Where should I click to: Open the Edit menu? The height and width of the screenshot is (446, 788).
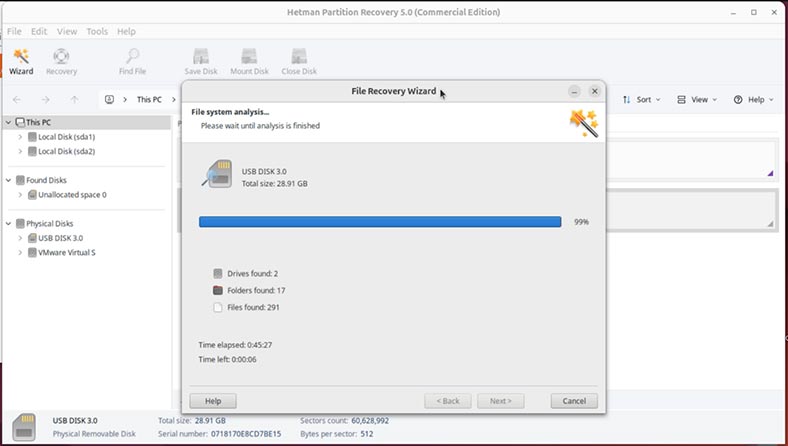pyautogui.click(x=39, y=32)
